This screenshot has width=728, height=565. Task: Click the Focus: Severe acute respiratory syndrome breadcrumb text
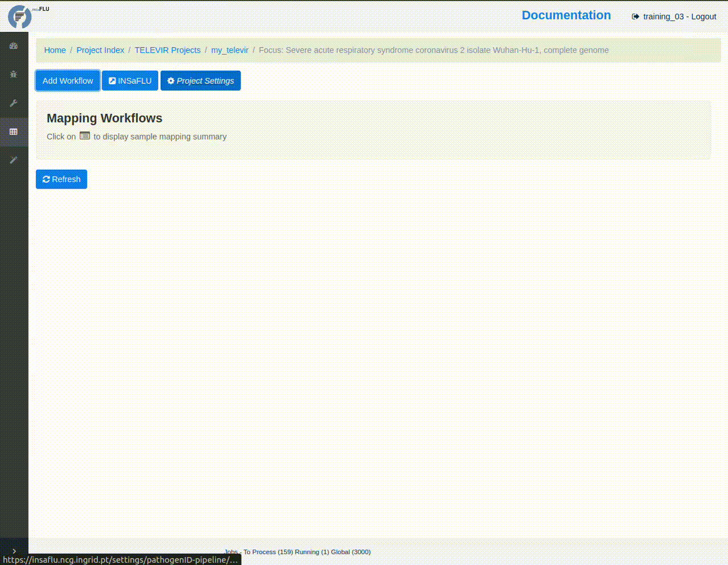(x=433, y=50)
